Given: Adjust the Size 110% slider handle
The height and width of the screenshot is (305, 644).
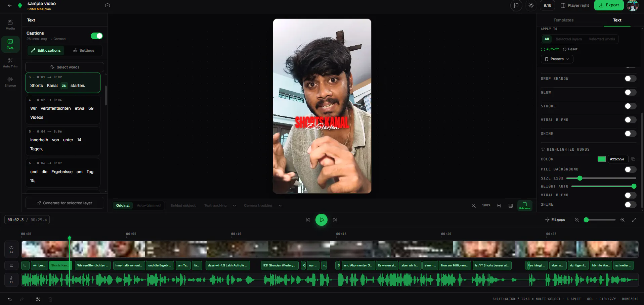Looking at the screenshot, I should [x=579, y=178].
